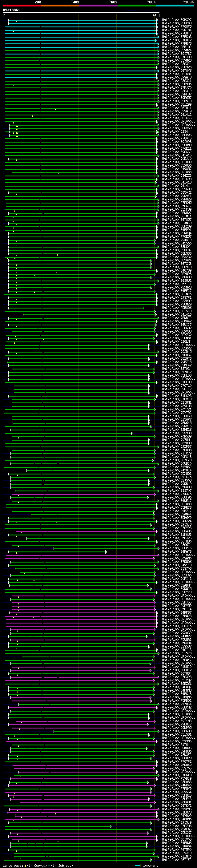Select the UniRef100_O81299 label

(x=177, y=104)
